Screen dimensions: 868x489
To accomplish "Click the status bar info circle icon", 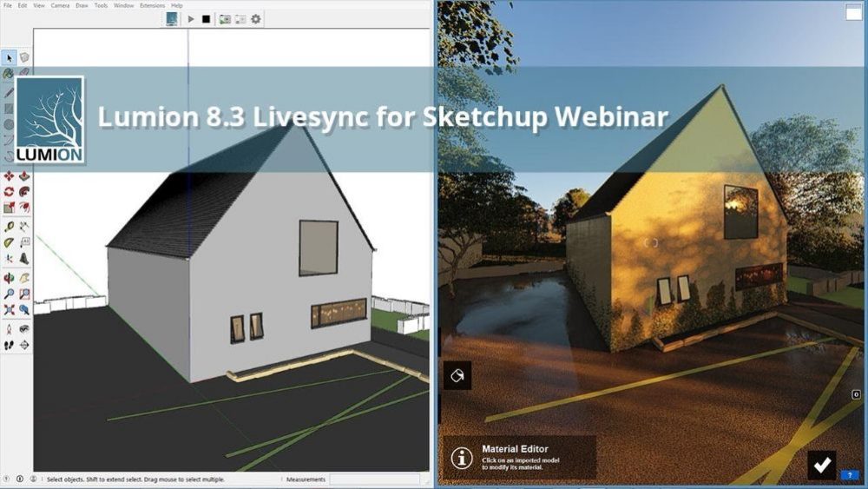I will click(x=20, y=479).
